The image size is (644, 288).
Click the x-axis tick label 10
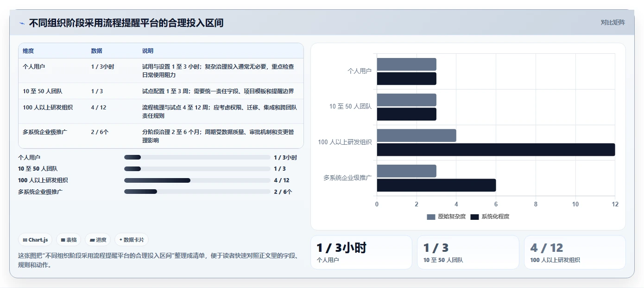(x=575, y=204)
